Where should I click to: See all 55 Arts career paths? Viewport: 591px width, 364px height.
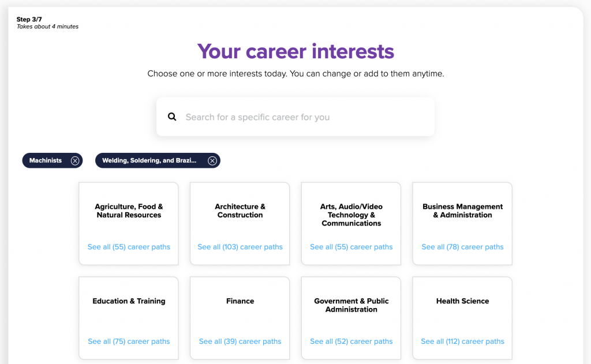pyautogui.click(x=351, y=247)
